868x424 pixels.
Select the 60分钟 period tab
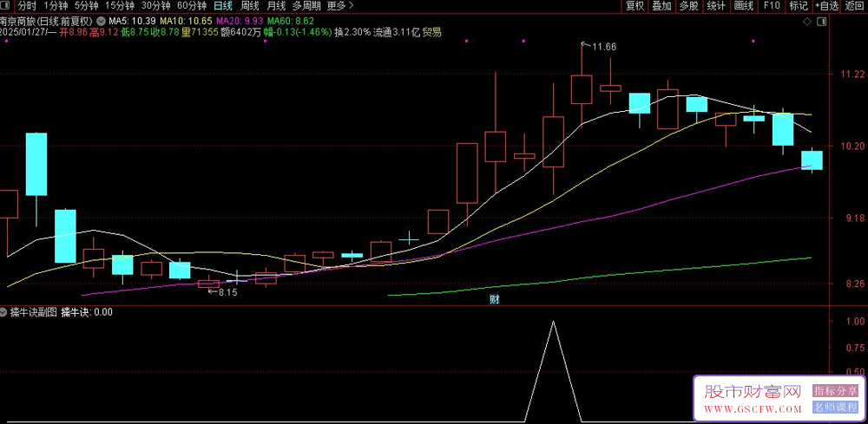click(192, 6)
